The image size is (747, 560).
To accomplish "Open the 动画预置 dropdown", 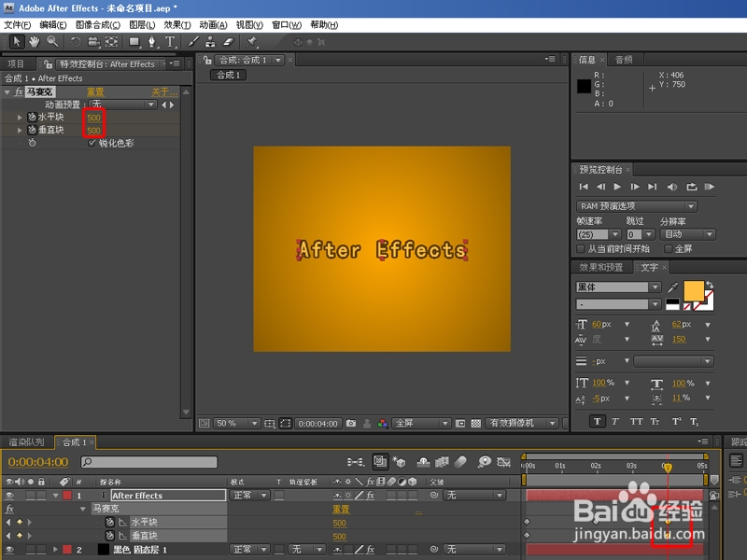I will 123,105.
